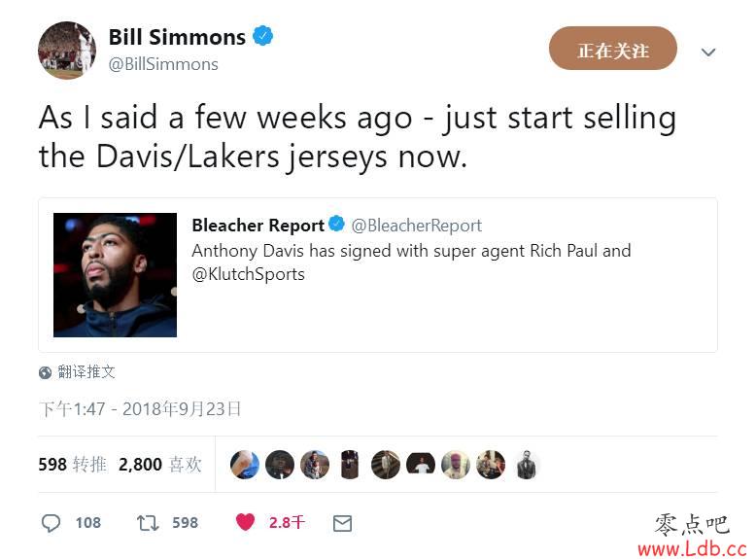The height and width of the screenshot is (559, 756).
Task: Click the @BillSimmons handle
Action: tap(163, 64)
